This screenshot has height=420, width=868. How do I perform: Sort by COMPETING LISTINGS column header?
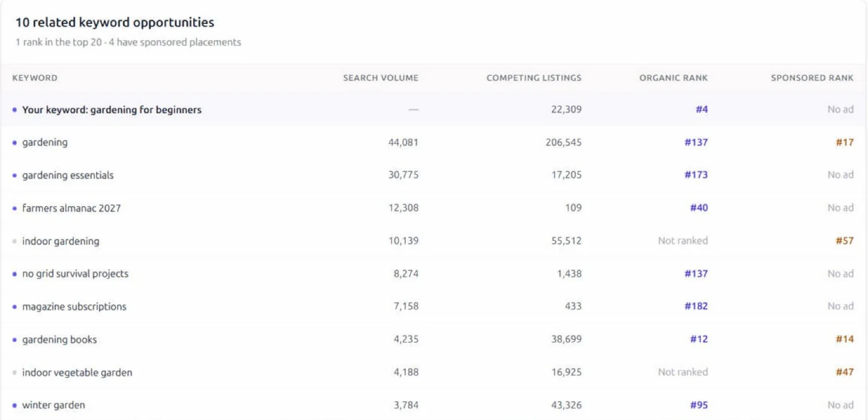(x=534, y=78)
